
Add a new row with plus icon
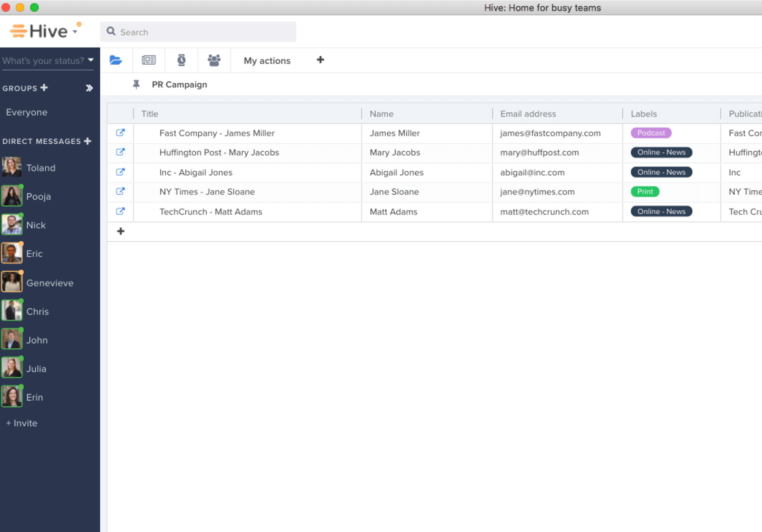tap(121, 231)
